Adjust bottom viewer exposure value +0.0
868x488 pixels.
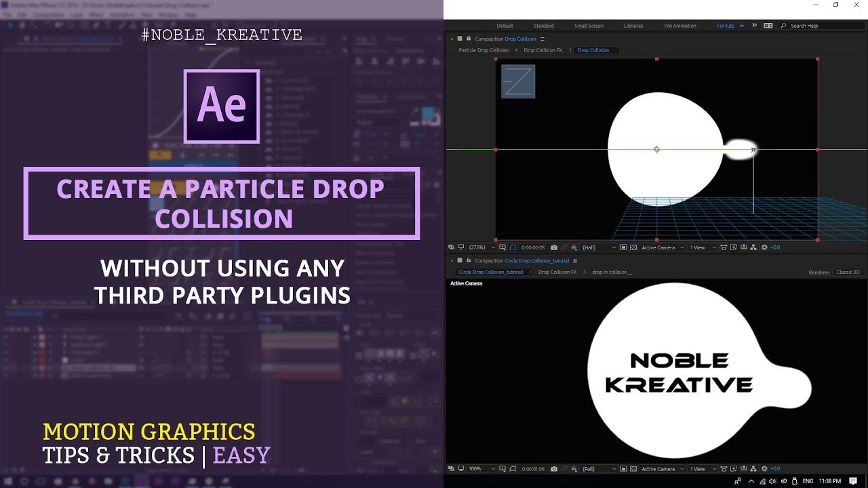coord(775,469)
